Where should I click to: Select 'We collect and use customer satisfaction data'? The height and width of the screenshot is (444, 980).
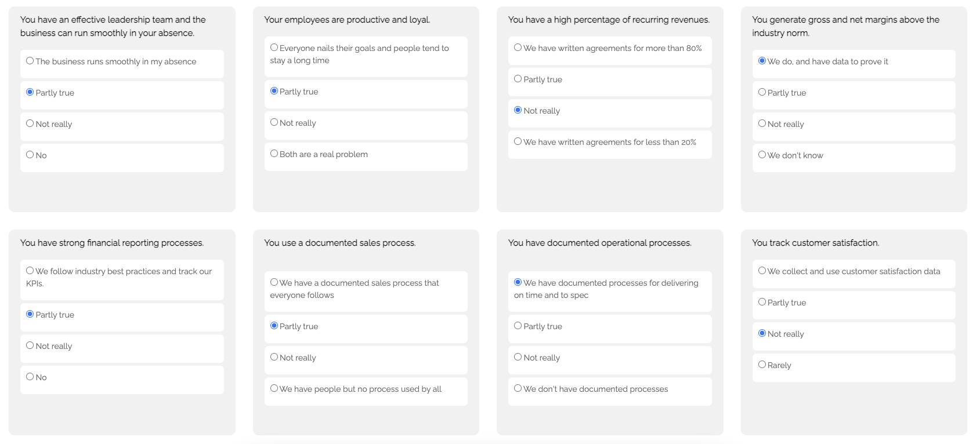pos(762,271)
